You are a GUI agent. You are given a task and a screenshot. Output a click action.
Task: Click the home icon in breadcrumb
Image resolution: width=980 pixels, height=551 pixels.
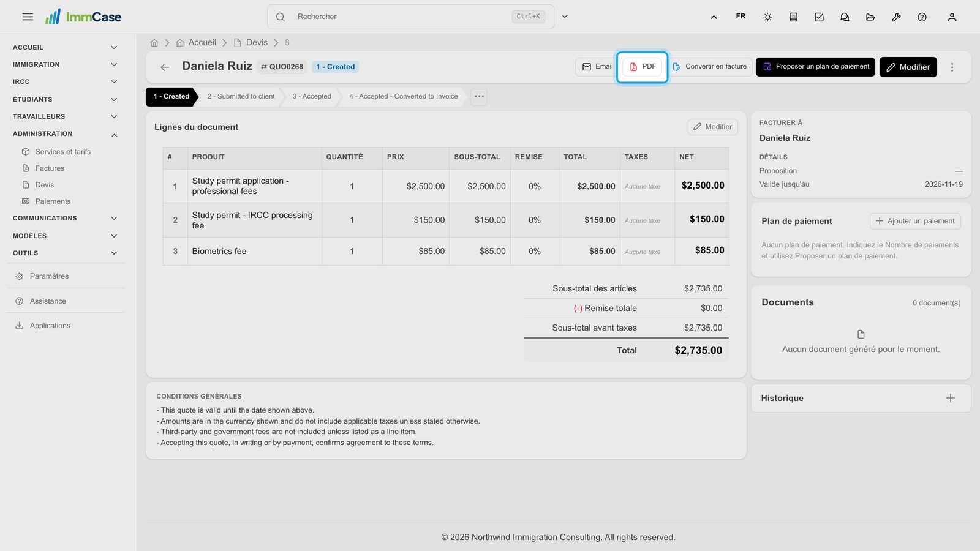pyautogui.click(x=154, y=43)
